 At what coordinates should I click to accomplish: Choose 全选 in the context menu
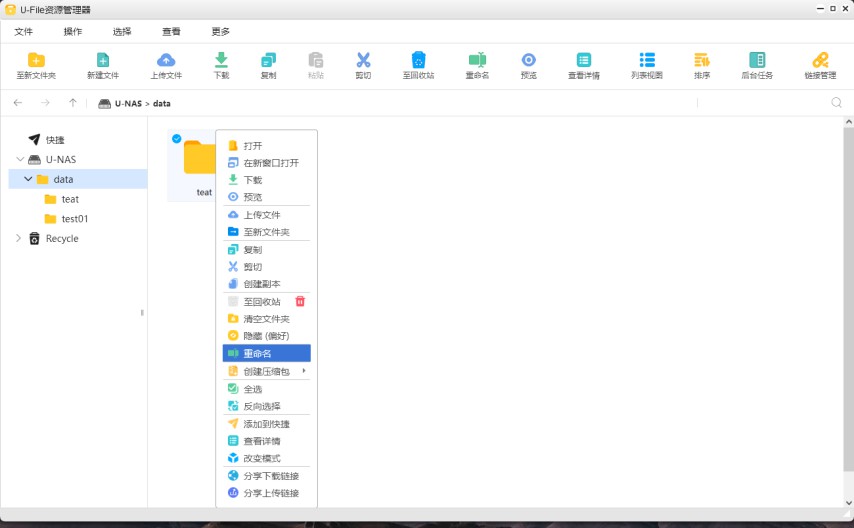(x=266, y=389)
